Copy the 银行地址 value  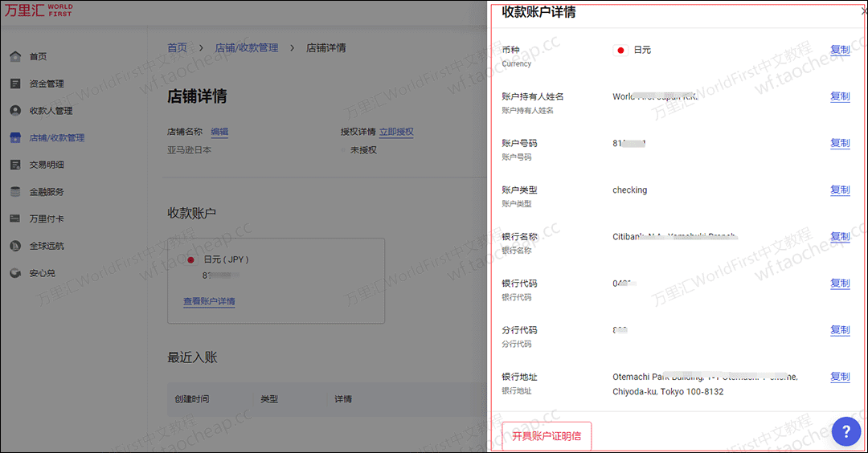tap(840, 377)
